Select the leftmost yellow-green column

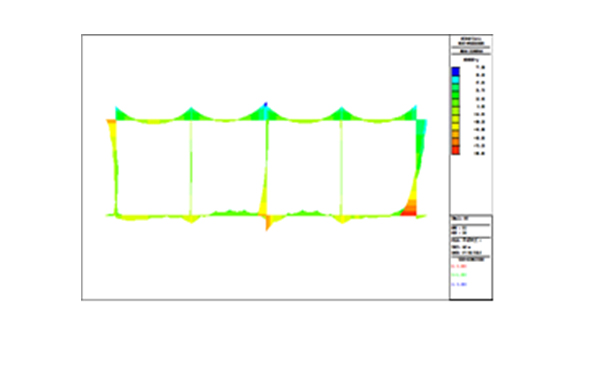pyautogui.click(x=114, y=167)
